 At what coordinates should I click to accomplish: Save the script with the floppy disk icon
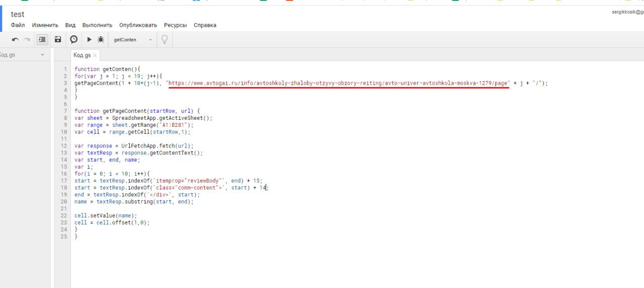coord(58,40)
